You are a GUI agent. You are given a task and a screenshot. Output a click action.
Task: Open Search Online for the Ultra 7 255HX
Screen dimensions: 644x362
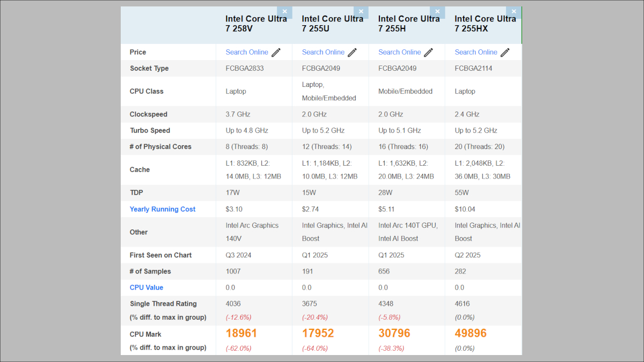tap(476, 53)
